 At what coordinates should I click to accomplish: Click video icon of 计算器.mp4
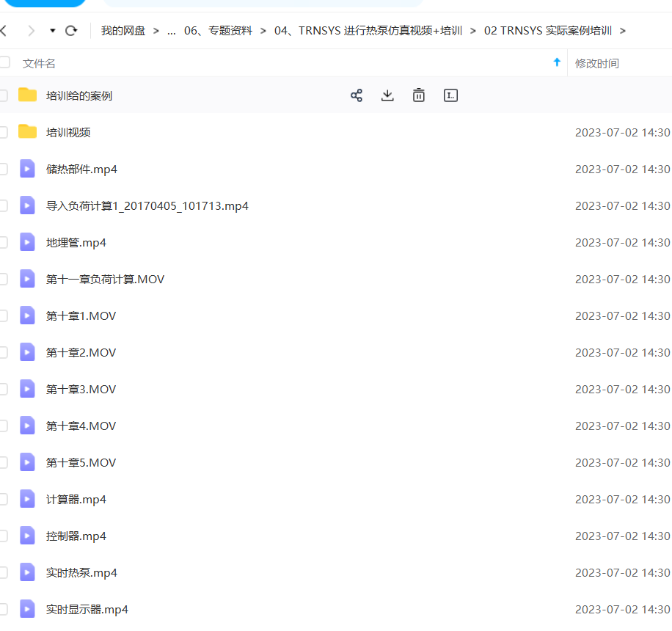coord(27,499)
